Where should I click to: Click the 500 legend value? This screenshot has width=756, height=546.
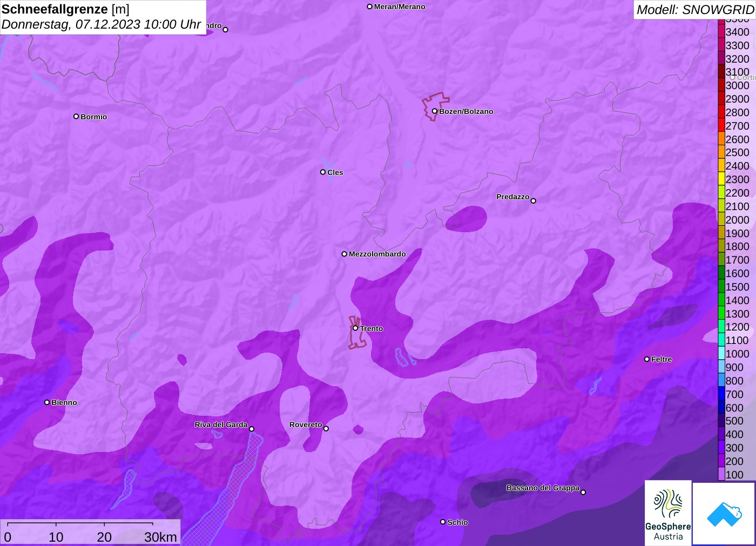[734, 421]
